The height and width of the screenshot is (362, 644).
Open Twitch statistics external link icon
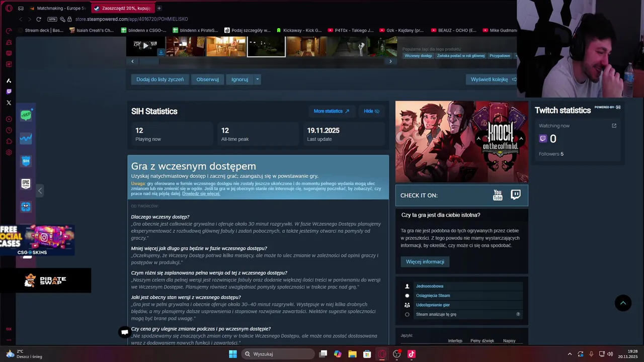614,126
